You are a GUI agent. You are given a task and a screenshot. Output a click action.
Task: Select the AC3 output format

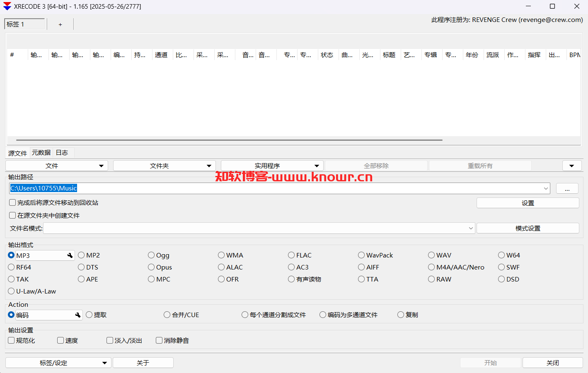click(298, 267)
